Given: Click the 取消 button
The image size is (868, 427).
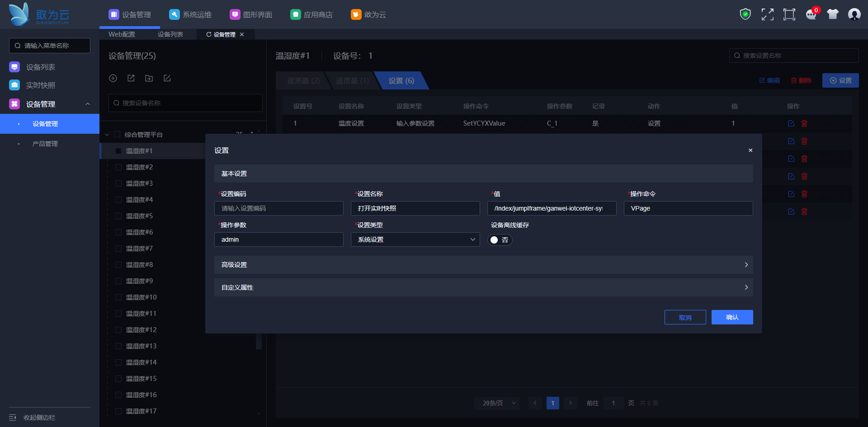Looking at the screenshot, I should [x=685, y=317].
